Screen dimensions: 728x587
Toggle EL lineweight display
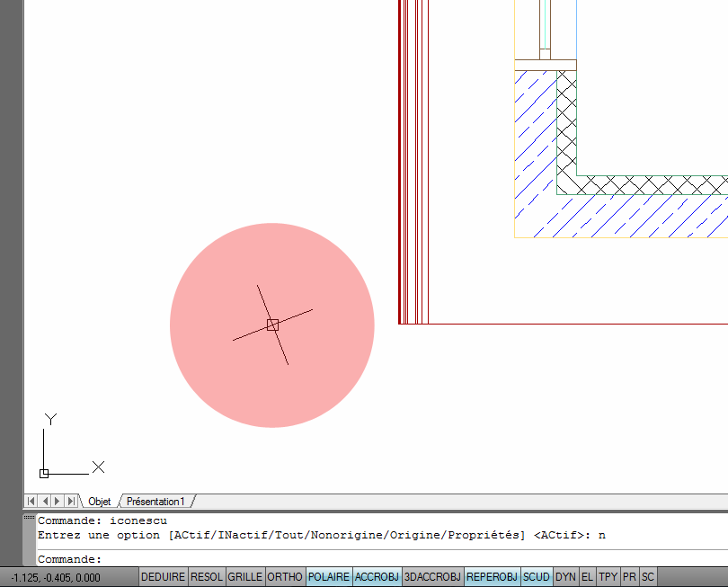pos(587,576)
